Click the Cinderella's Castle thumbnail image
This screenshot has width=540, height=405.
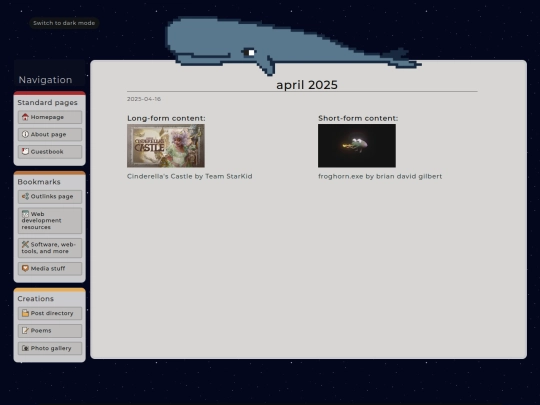[166, 146]
